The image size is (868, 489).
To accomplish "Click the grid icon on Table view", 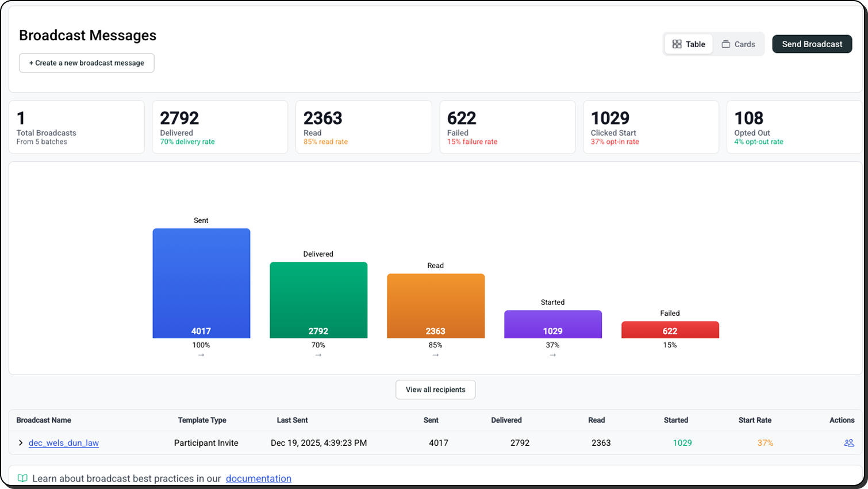I will tap(677, 44).
